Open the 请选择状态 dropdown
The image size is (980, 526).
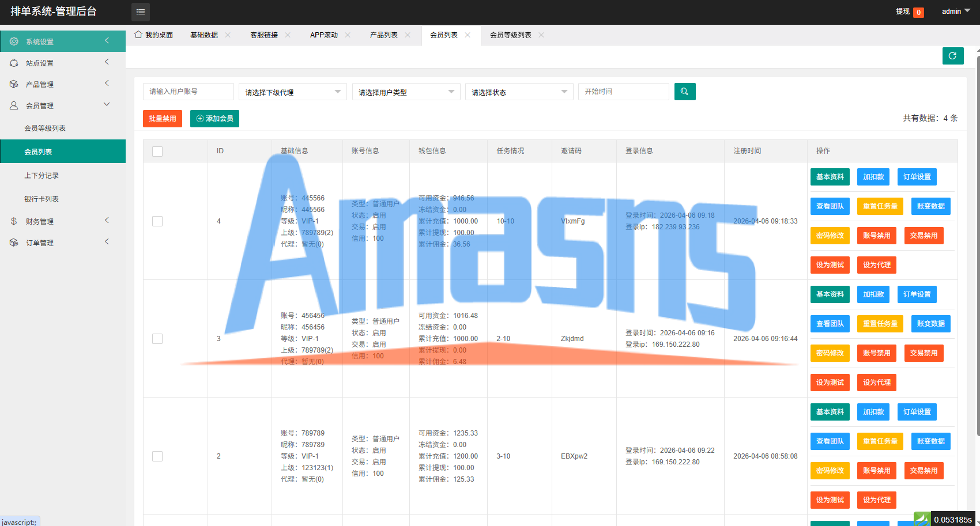click(x=519, y=92)
